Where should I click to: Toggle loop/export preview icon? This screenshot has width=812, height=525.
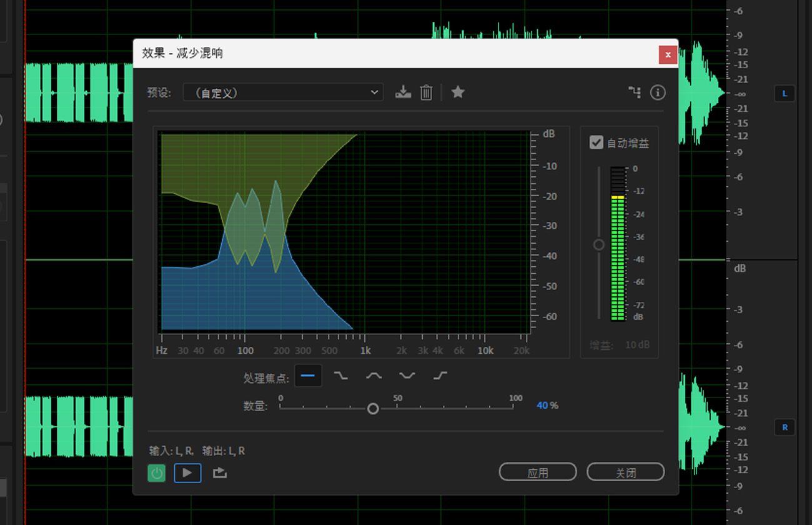219,473
